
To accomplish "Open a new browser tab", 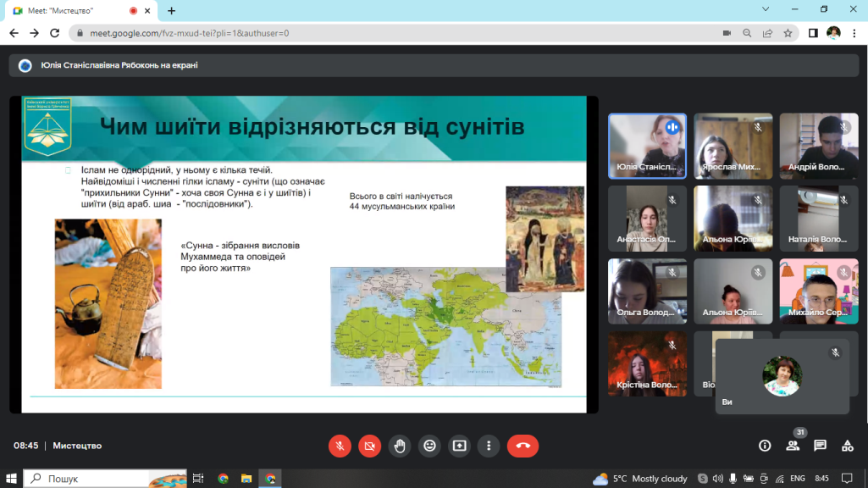I will point(172,10).
